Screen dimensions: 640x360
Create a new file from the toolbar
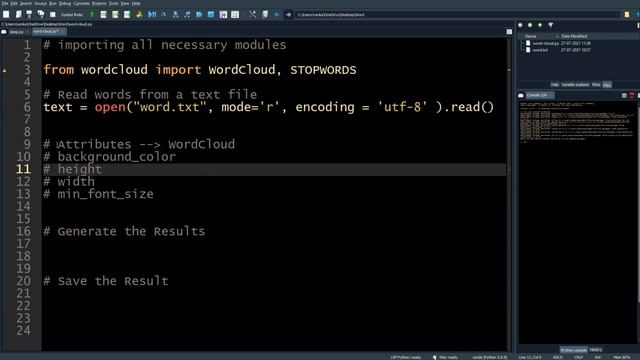(6, 14)
